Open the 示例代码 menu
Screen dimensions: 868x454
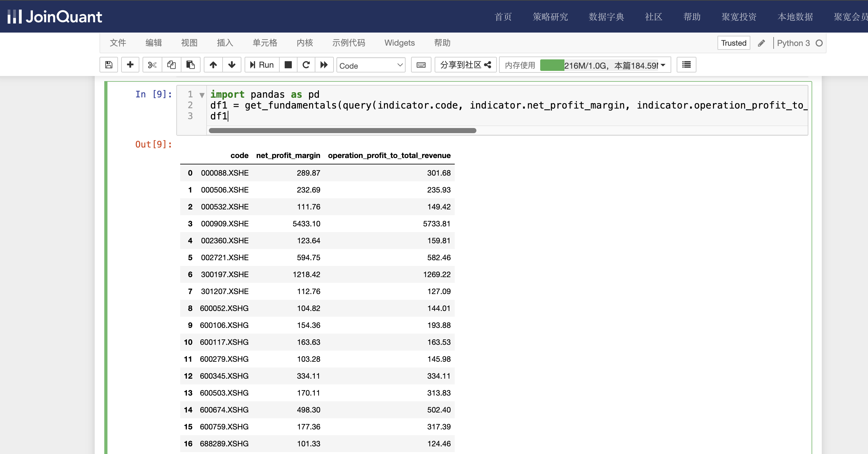(349, 43)
